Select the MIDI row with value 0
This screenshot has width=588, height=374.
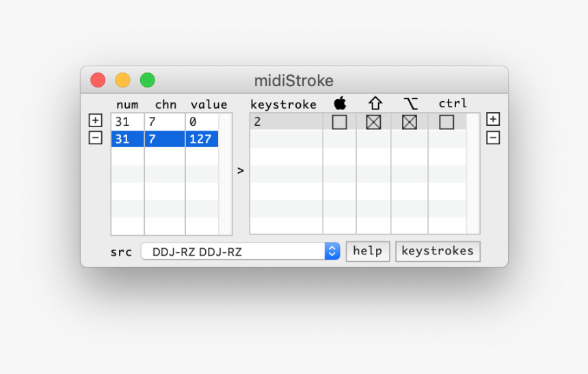click(x=165, y=122)
